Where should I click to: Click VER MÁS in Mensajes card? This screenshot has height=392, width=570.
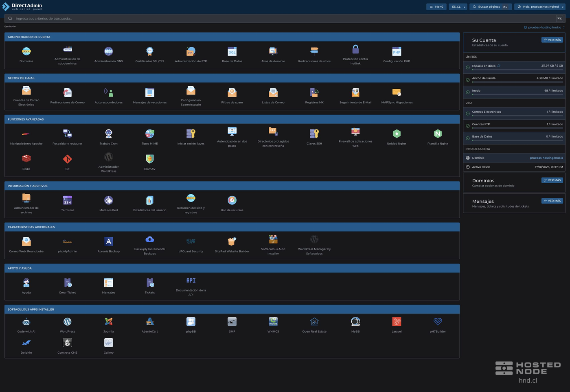(552, 201)
